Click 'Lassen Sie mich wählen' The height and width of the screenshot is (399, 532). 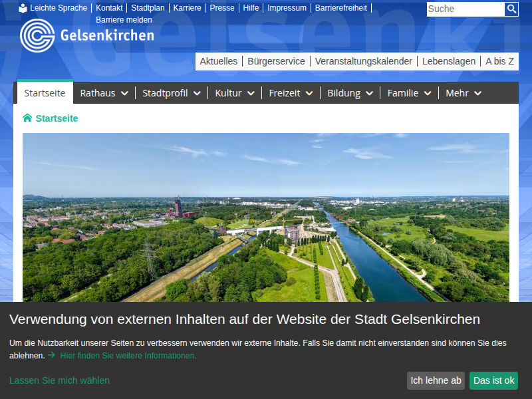[59, 380]
